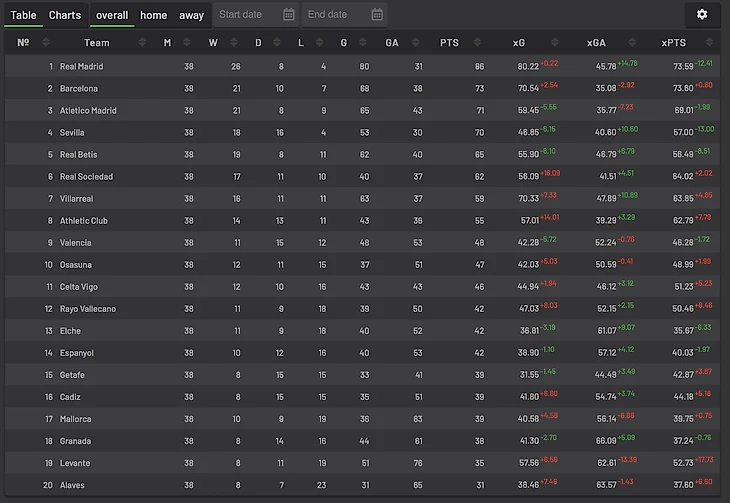Sort by the W wins column

pos(212,43)
